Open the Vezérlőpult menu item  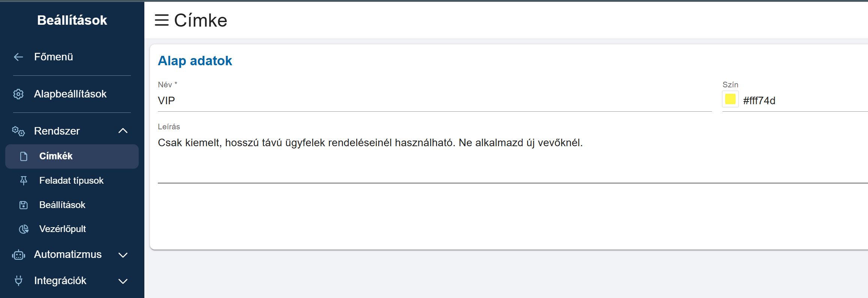72,229
